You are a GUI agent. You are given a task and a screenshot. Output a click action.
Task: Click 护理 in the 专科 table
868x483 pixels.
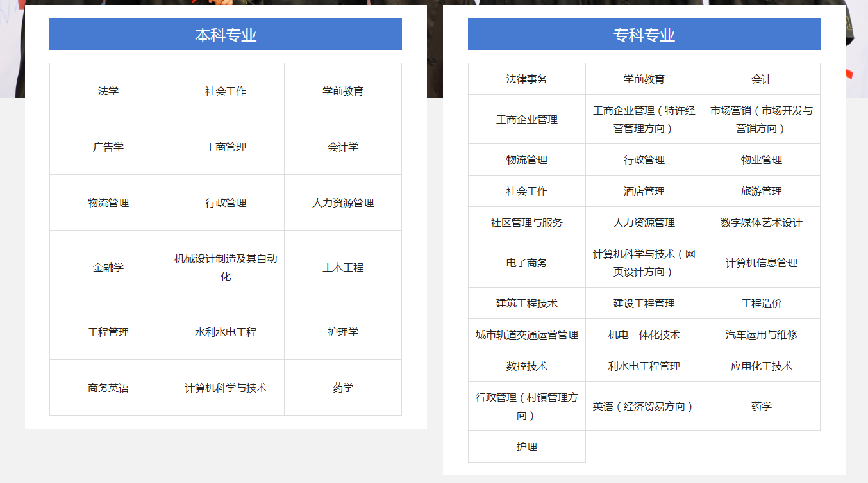527,447
